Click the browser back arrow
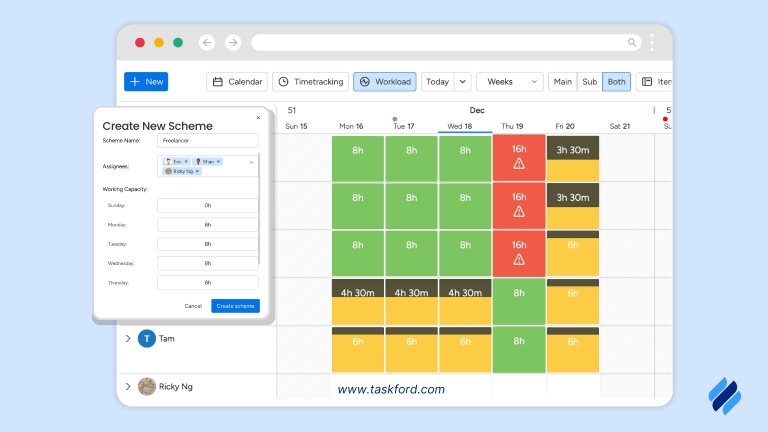Viewport: 768px width, 432px height. coord(207,43)
